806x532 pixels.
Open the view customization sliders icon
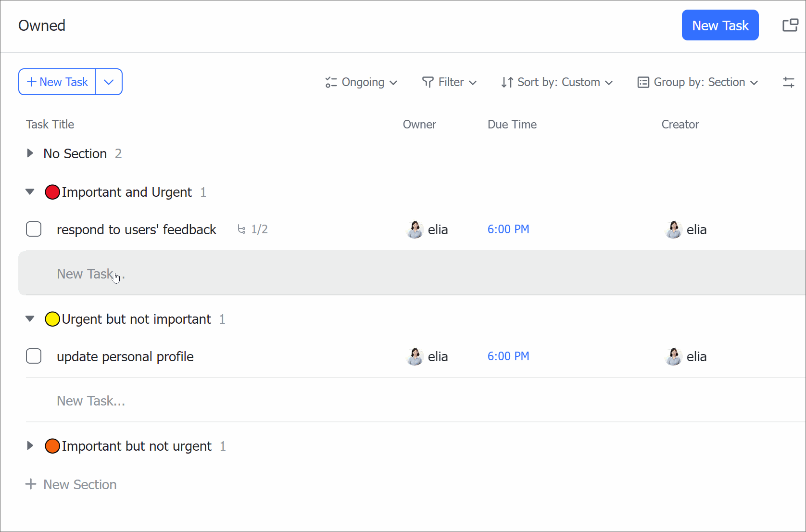[x=789, y=82]
